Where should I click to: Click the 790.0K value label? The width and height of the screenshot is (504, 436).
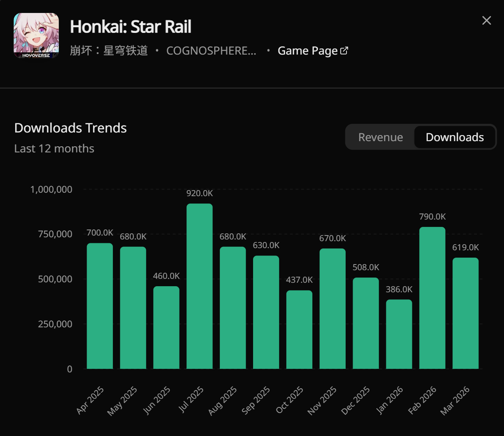[x=432, y=217]
